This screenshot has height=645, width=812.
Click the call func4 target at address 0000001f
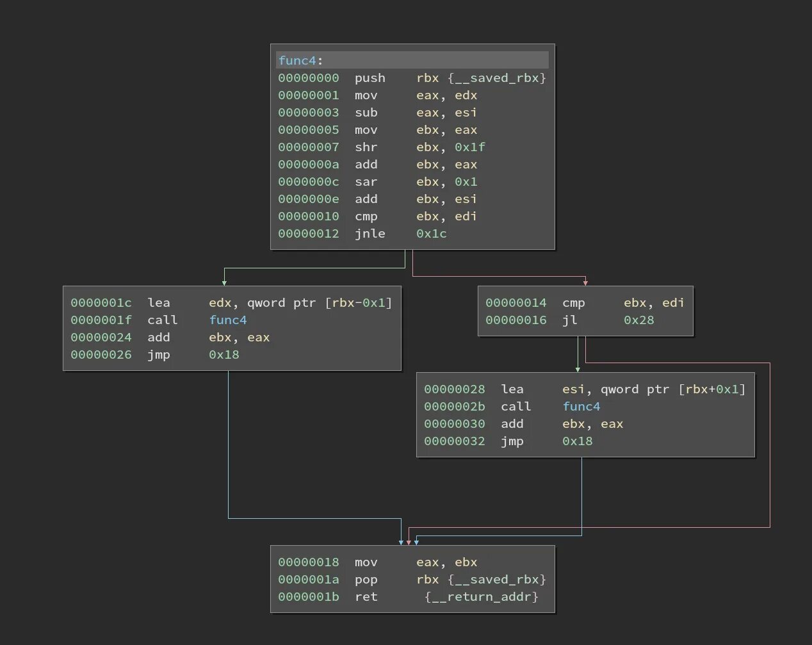[228, 320]
